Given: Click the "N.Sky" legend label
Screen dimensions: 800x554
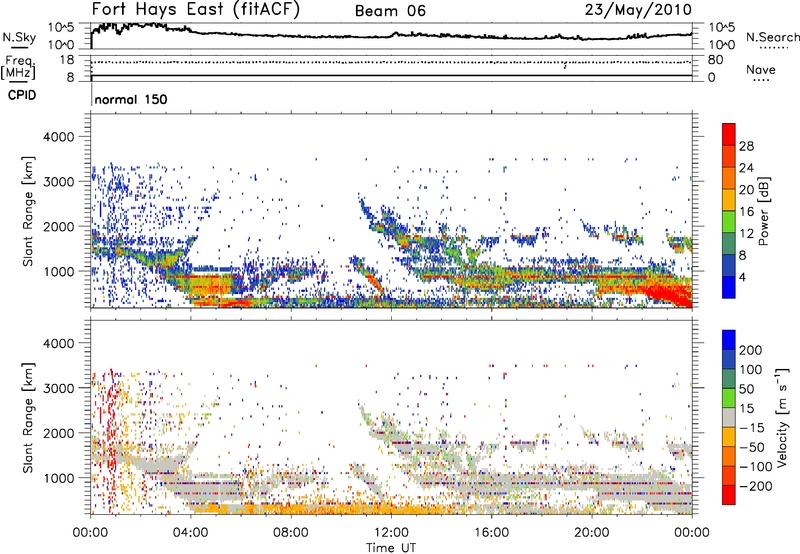Looking at the screenshot, I should 19,37.
